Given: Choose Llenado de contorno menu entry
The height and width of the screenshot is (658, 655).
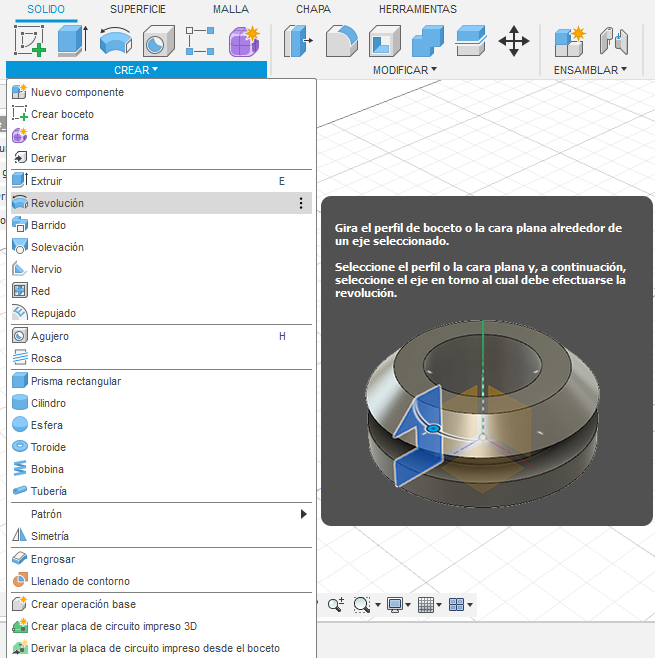Looking at the screenshot, I should 161,581.
